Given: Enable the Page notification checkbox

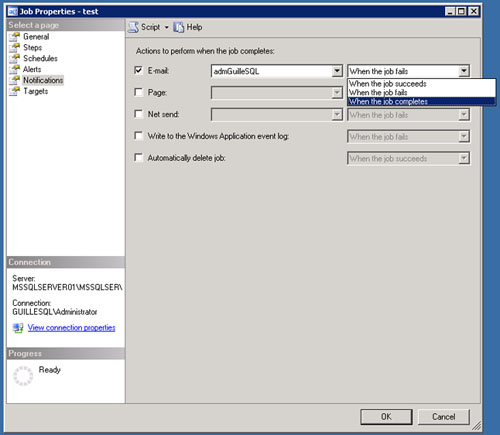Looking at the screenshot, I should [138, 92].
